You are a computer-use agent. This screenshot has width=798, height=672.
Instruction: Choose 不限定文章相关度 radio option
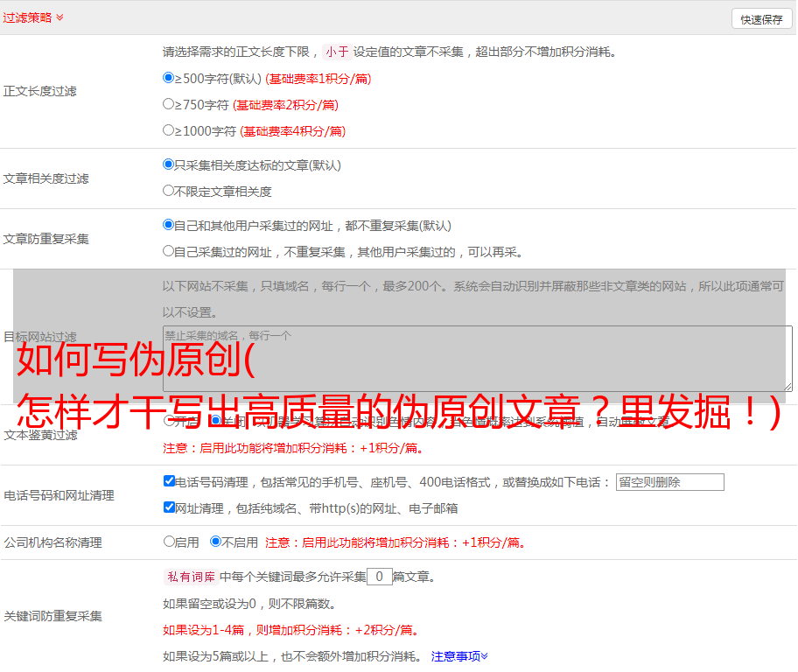(x=169, y=191)
